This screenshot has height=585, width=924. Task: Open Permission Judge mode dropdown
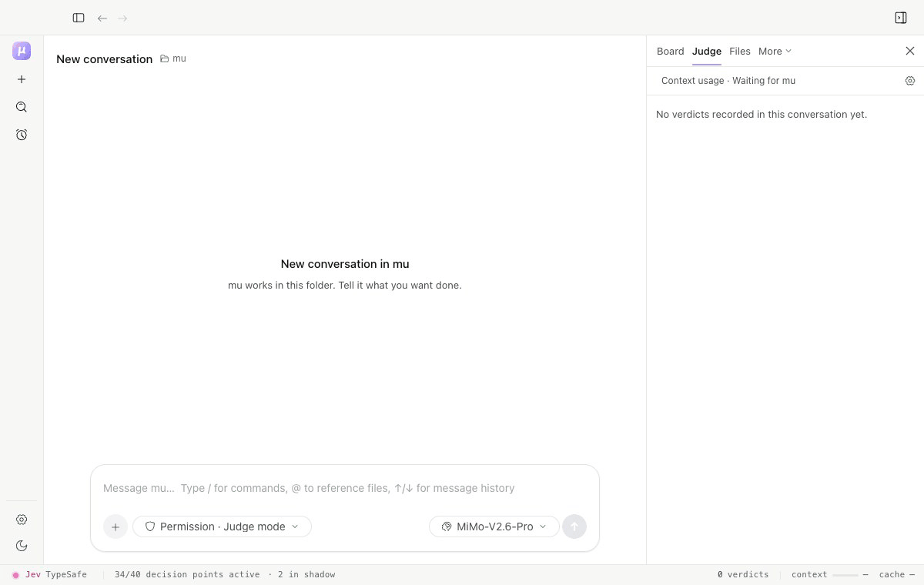coord(223,526)
